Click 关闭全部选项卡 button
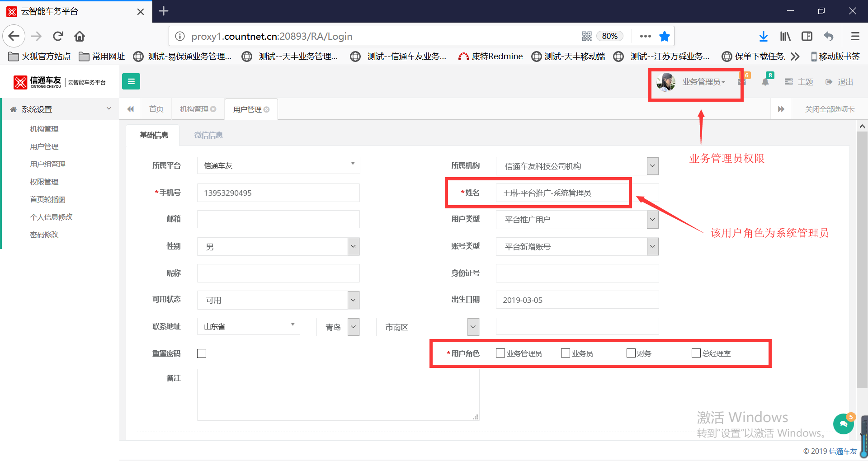The image size is (868, 461). tap(830, 109)
